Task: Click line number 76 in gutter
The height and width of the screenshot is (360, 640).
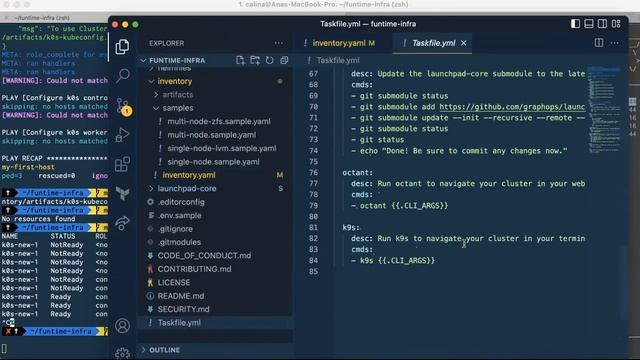Action: pyautogui.click(x=313, y=173)
